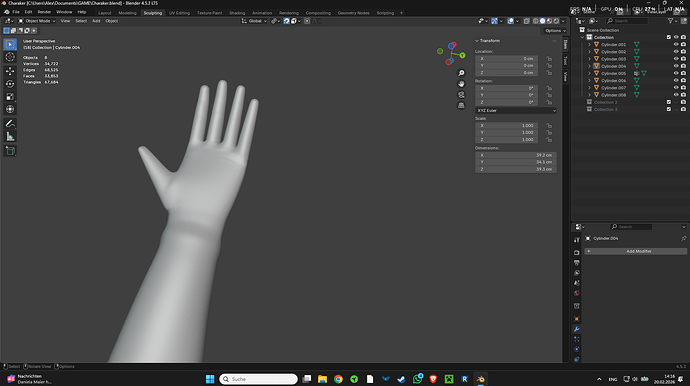Screen dimensions: 690x386
Task: Open the viewport View menu
Action: point(65,21)
